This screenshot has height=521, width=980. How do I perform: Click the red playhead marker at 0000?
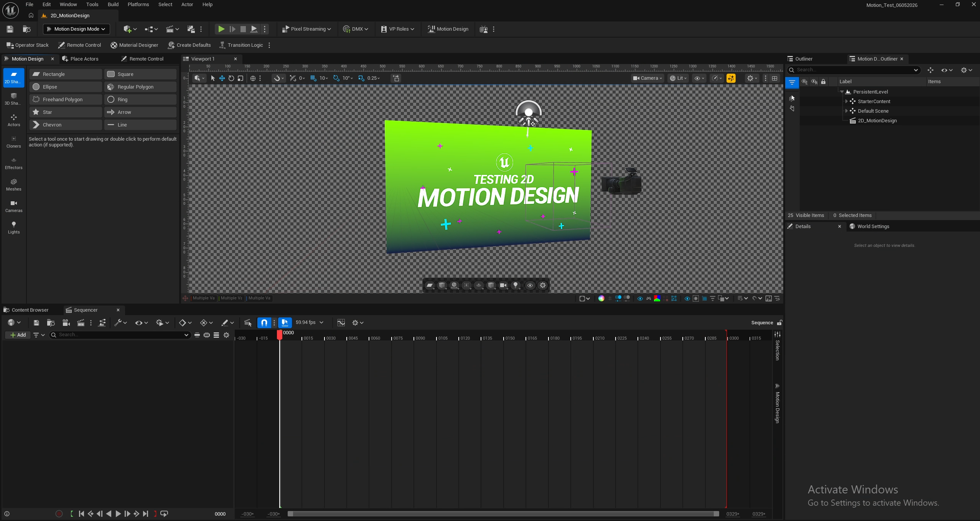click(280, 335)
